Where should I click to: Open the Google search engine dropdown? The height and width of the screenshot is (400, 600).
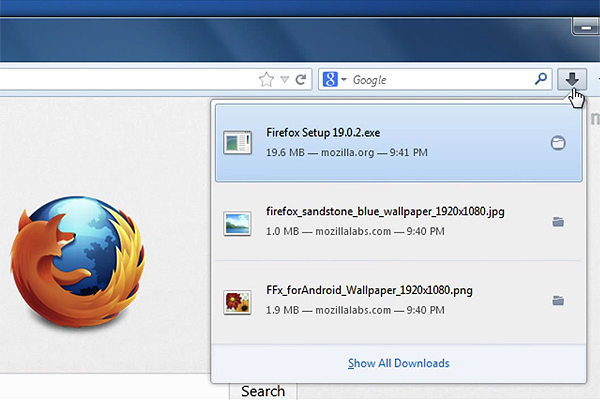coord(335,80)
